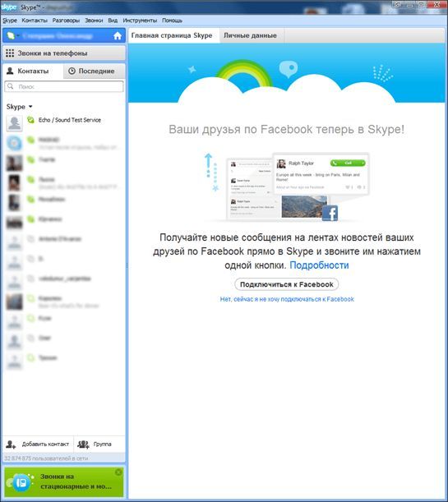Click the green Call button in the Ralph Taylor card
The image size is (448, 502).
348,163
